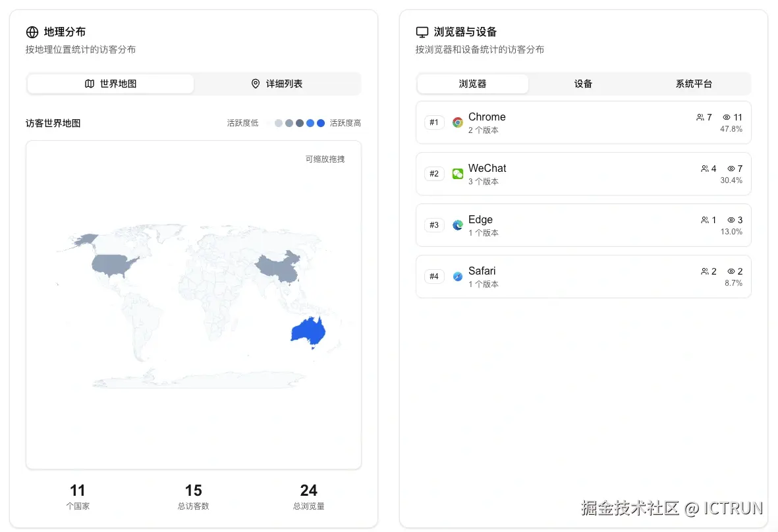Open the 设备 tab
The image size is (778, 532).
coord(583,84)
